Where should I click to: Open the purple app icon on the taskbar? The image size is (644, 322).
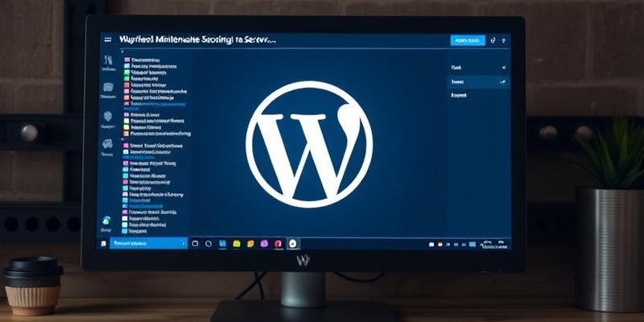tap(264, 244)
